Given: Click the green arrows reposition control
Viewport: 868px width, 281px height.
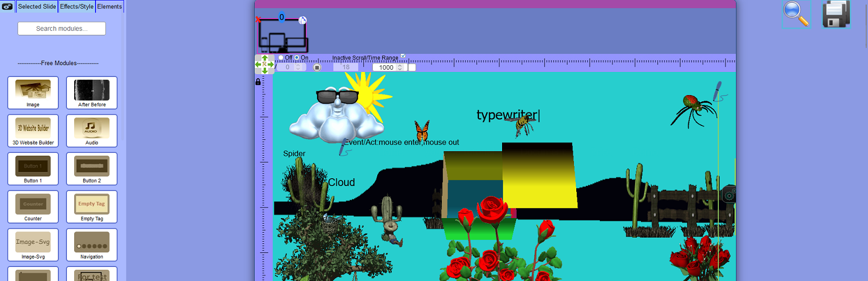Looking at the screenshot, I should (265, 65).
